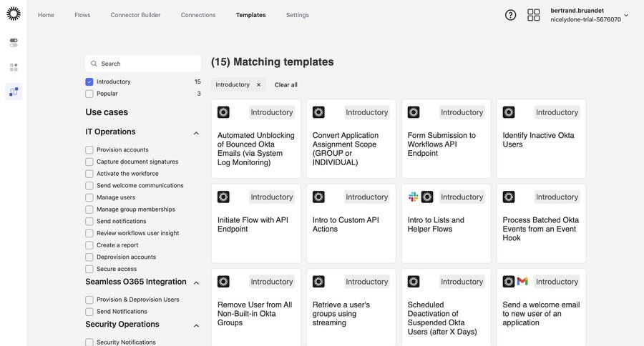Click Gmail icon on Send a welcome email card
This screenshot has width=644, height=346.
522,281
